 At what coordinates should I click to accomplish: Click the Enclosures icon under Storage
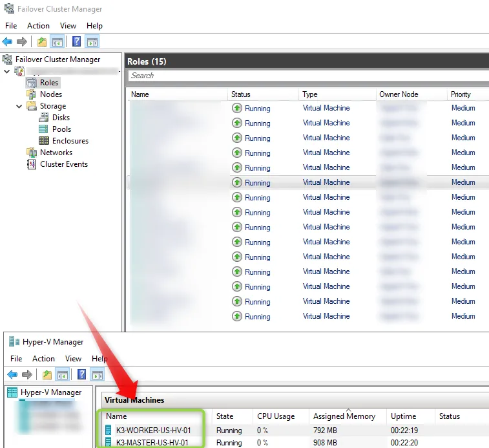tap(44, 141)
